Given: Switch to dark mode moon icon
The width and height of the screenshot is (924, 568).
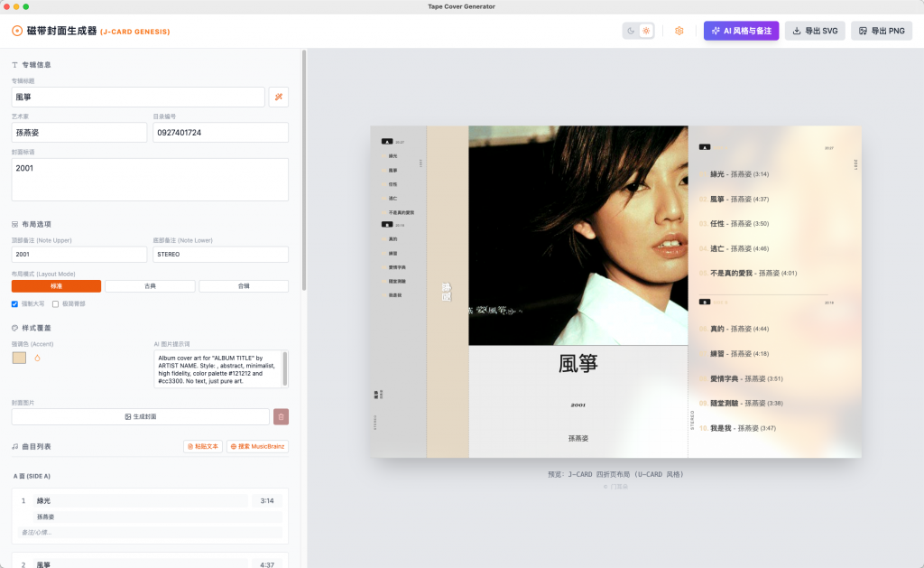Looking at the screenshot, I should click(631, 31).
